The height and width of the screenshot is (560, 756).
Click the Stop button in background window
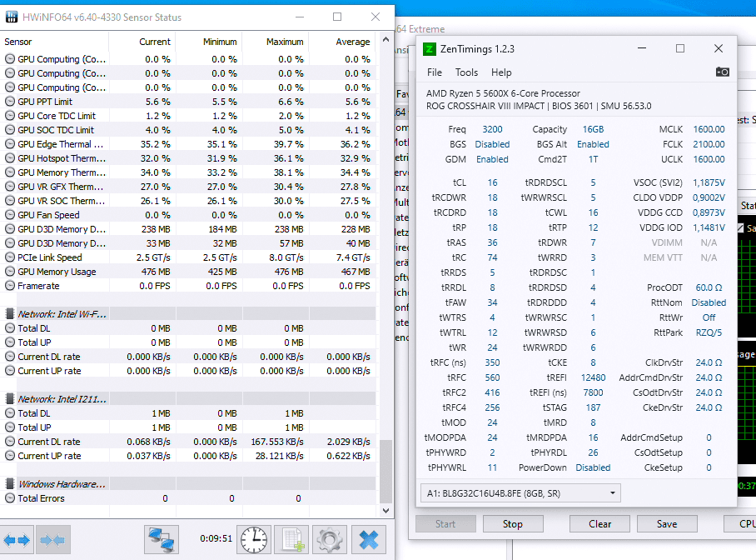point(513,524)
